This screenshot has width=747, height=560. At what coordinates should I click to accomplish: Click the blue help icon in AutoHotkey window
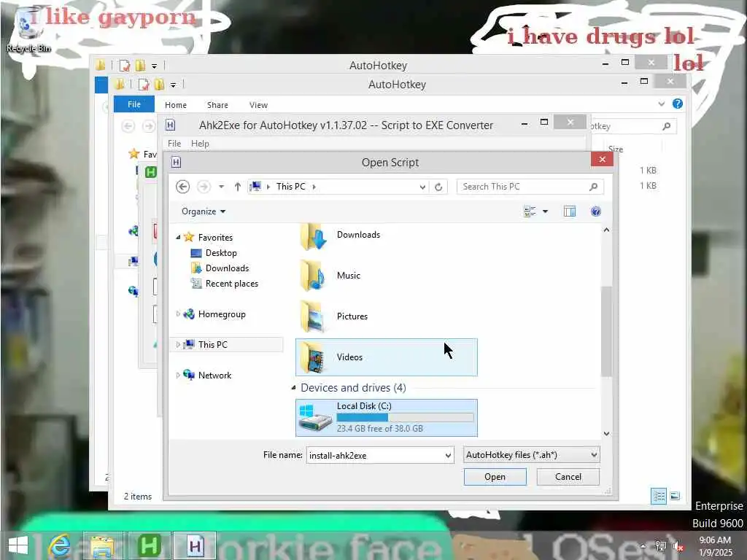[x=678, y=104]
